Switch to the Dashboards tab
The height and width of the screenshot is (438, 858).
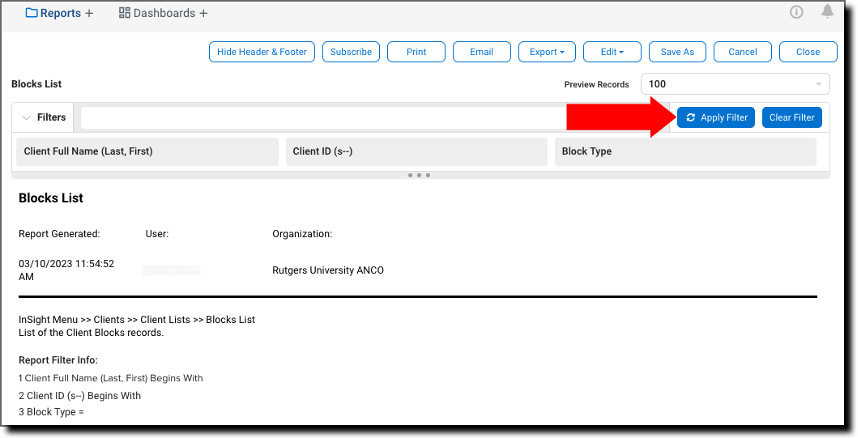(x=165, y=13)
